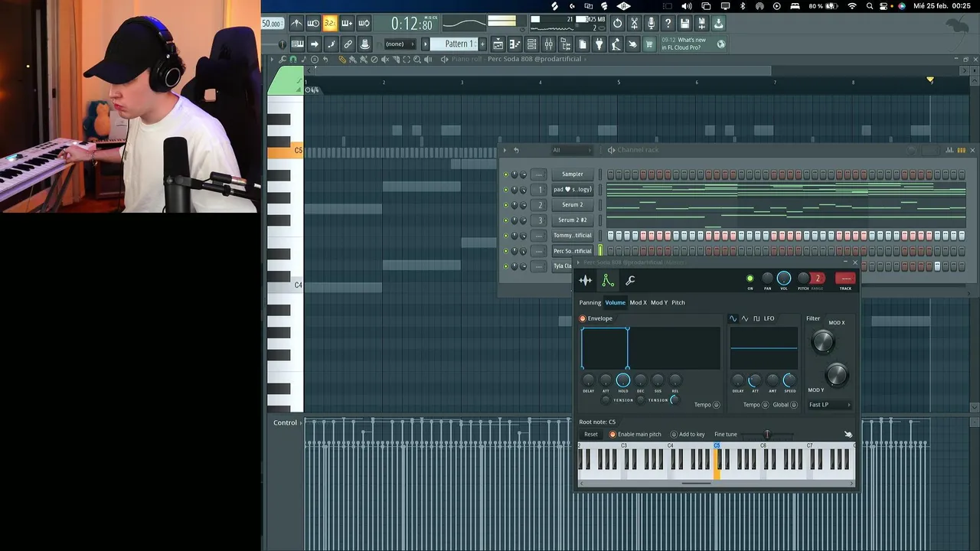Toggle wait for input before playing
980x551 pixels.
(313, 24)
